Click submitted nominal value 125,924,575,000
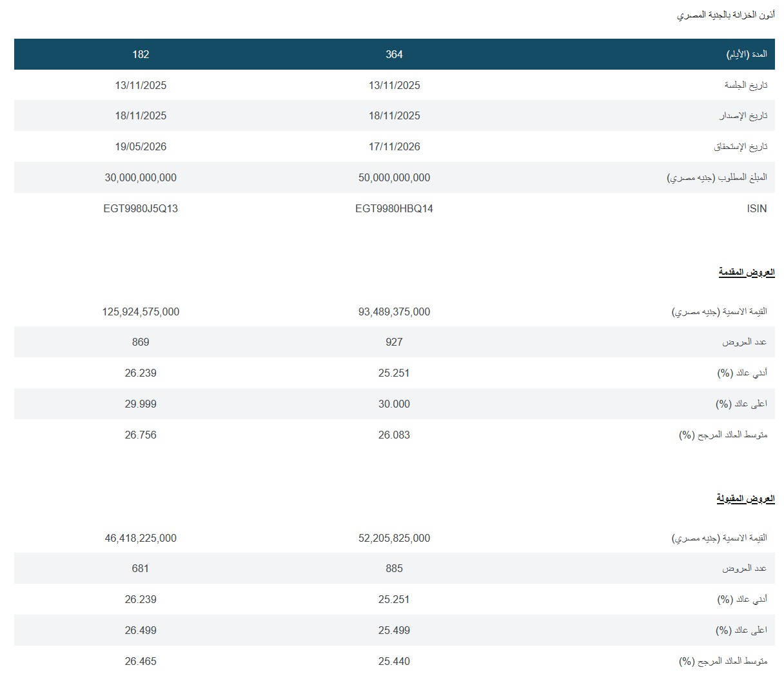The width and height of the screenshot is (784, 683). tap(141, 312)
